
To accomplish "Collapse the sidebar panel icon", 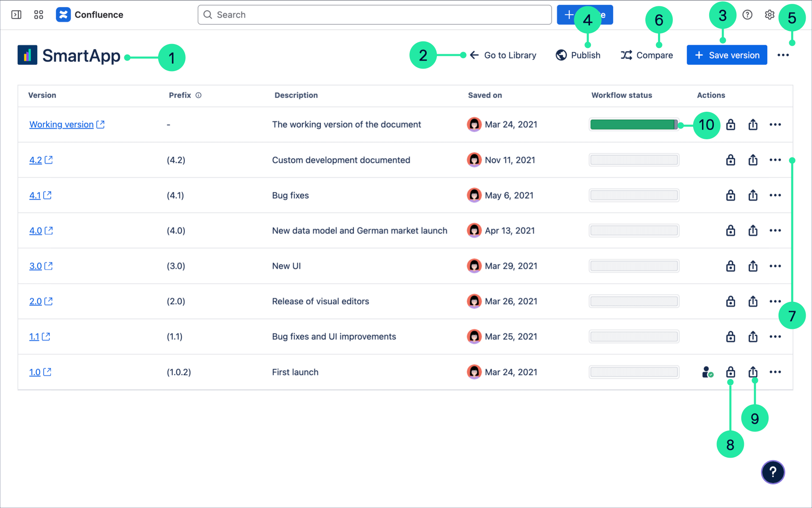I will coord(16,14).
